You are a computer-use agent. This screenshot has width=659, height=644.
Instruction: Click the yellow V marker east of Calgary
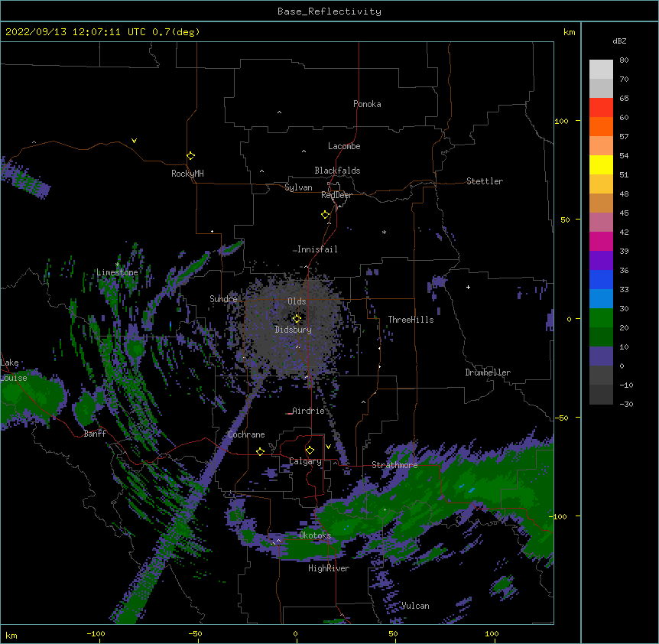(328, 447)
